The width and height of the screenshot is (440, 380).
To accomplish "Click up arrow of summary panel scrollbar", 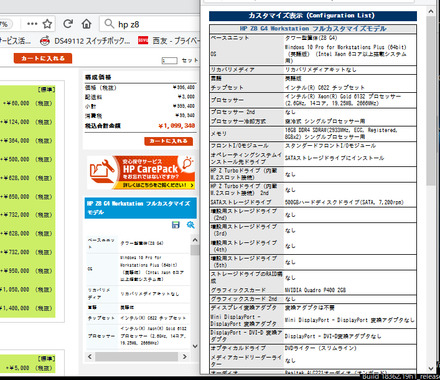I will (195, 240).
